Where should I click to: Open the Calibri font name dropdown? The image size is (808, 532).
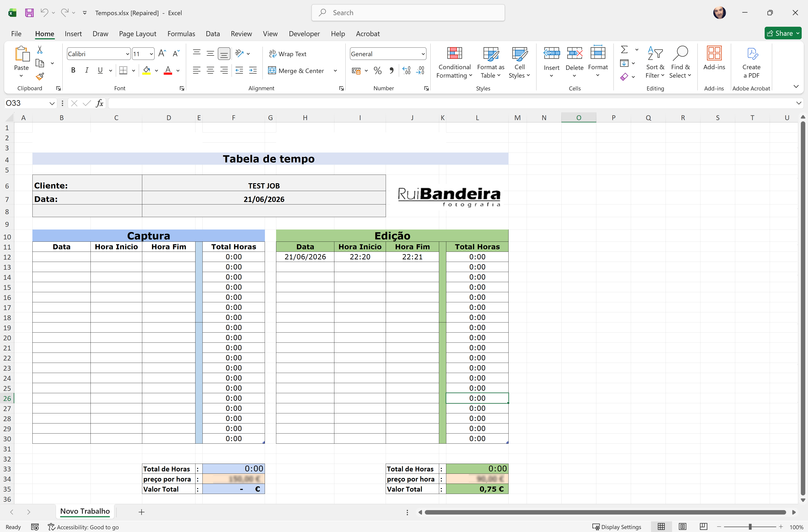[127, 54]
